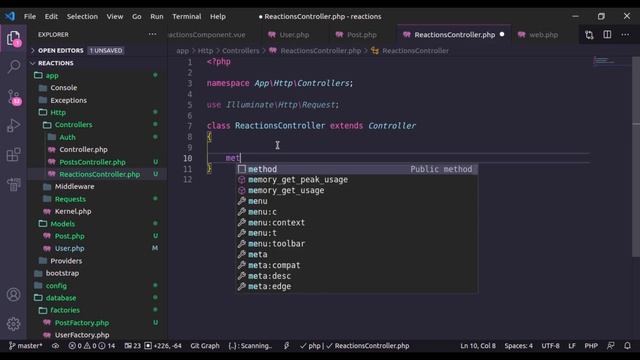Open the Extensions view
The image size is (640, 360).
13,155
